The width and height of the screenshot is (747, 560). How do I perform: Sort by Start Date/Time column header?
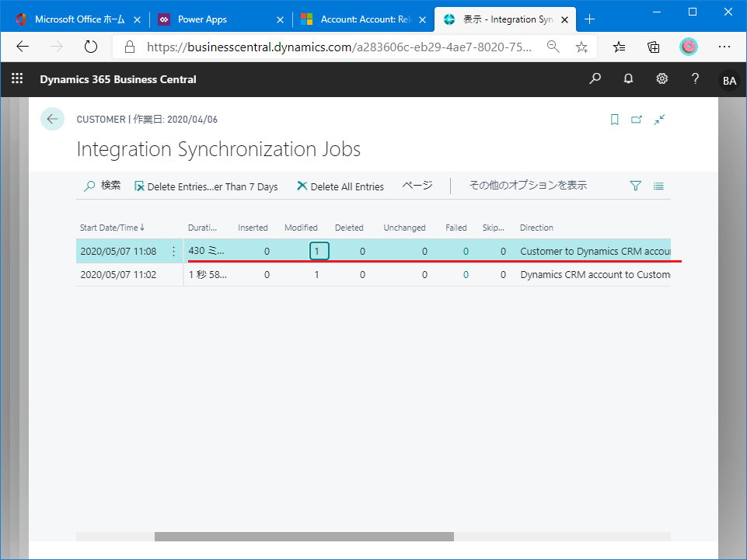112,228
